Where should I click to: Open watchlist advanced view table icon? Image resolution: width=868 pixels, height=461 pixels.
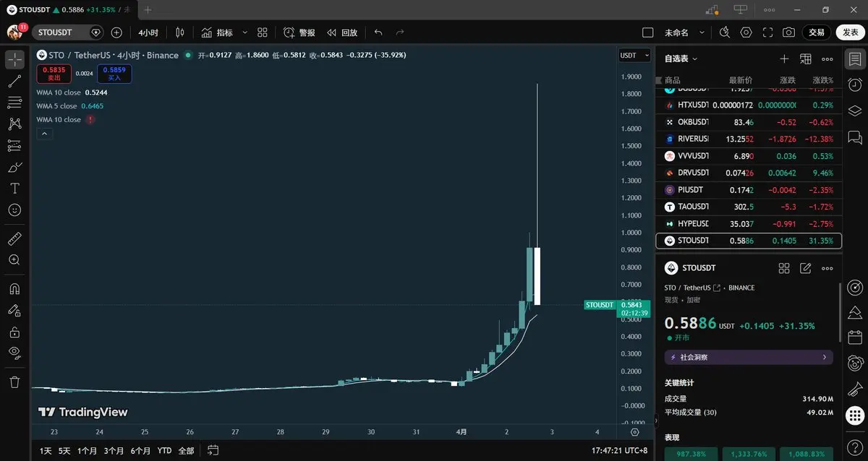pyautogui.click(x=806, y=59)
